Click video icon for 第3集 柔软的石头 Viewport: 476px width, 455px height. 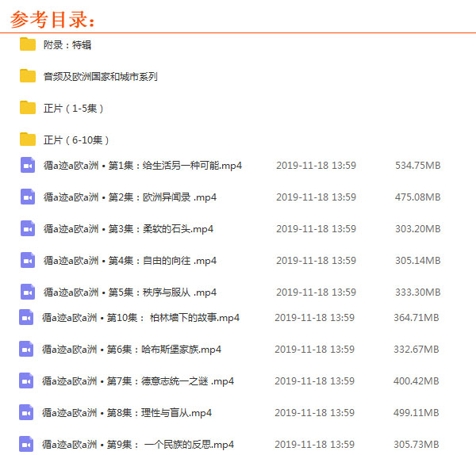[28, 228]
